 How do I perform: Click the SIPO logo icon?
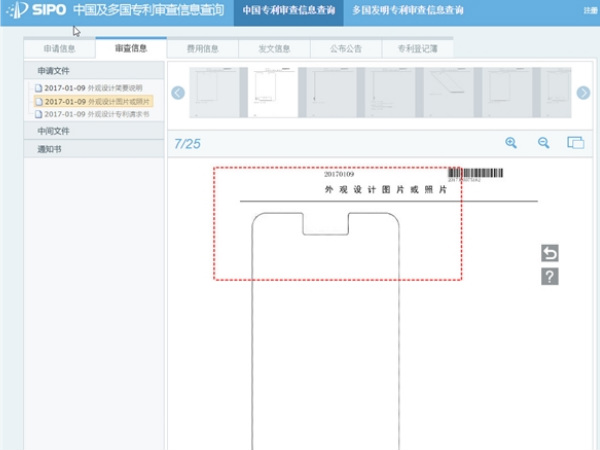18,10
